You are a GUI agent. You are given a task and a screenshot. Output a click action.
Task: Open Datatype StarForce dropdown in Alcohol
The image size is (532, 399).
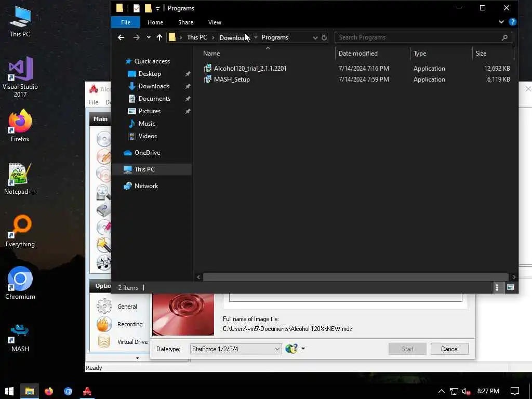tap(236, 349)
